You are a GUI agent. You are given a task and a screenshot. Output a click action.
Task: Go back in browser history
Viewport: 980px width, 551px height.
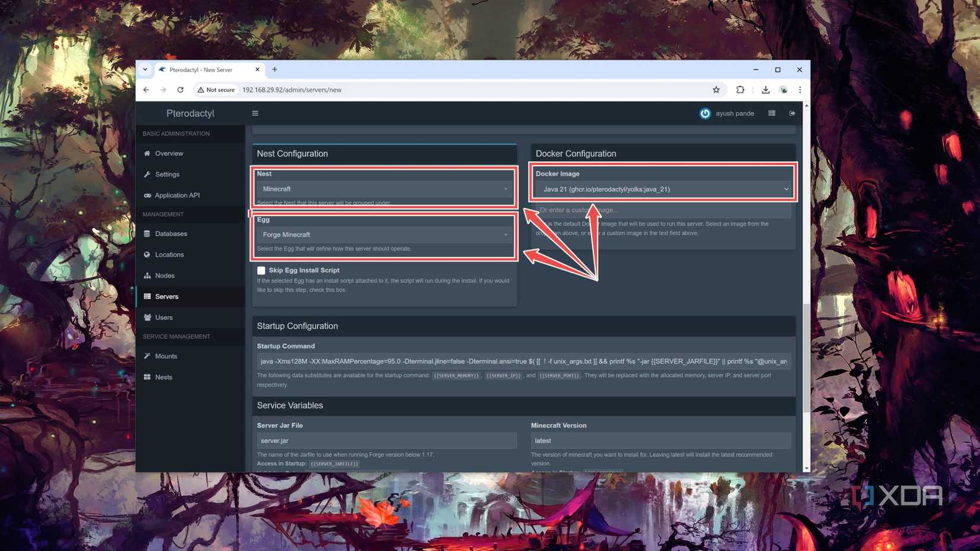(146, 90)
